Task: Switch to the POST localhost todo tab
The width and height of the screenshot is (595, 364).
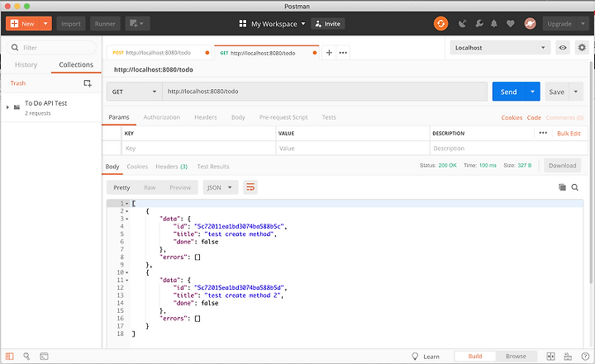Action: pyautogui.click(x=158, y=53)
